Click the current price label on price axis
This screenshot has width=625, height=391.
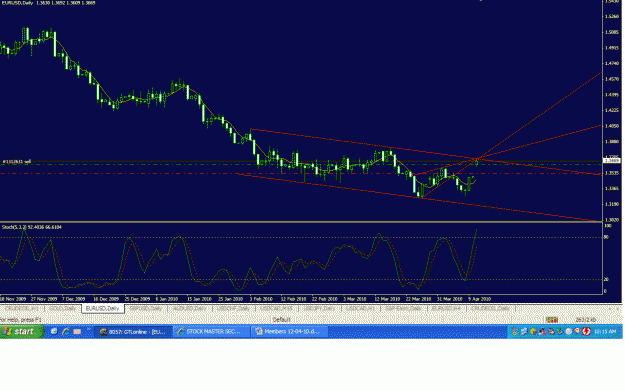tap(611, 161)
